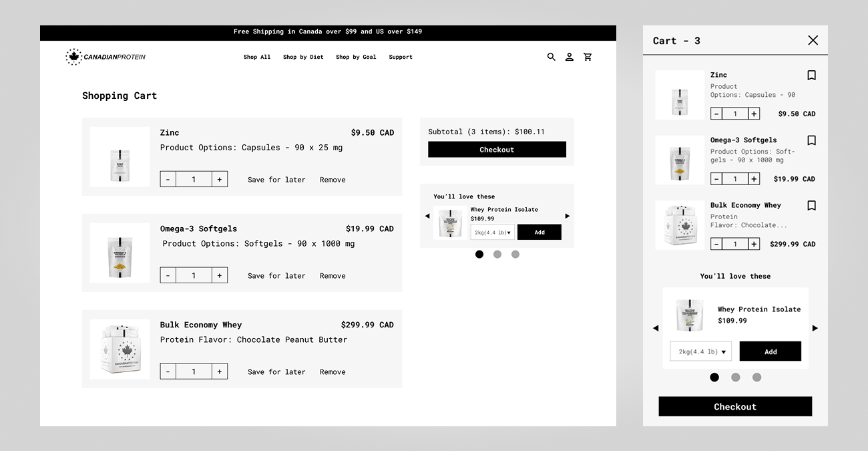
Task: Click Checkout button under Subtotal
Action: 497,150
